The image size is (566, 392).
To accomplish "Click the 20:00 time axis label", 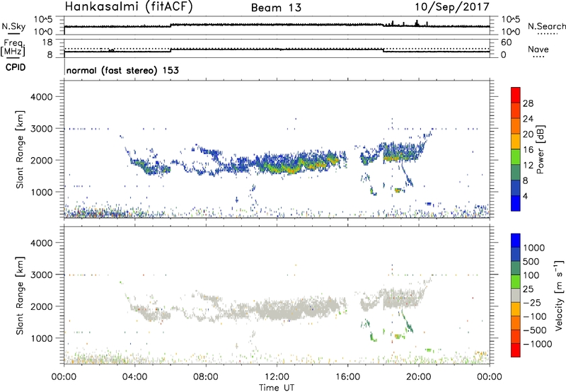I will (419, 377).
